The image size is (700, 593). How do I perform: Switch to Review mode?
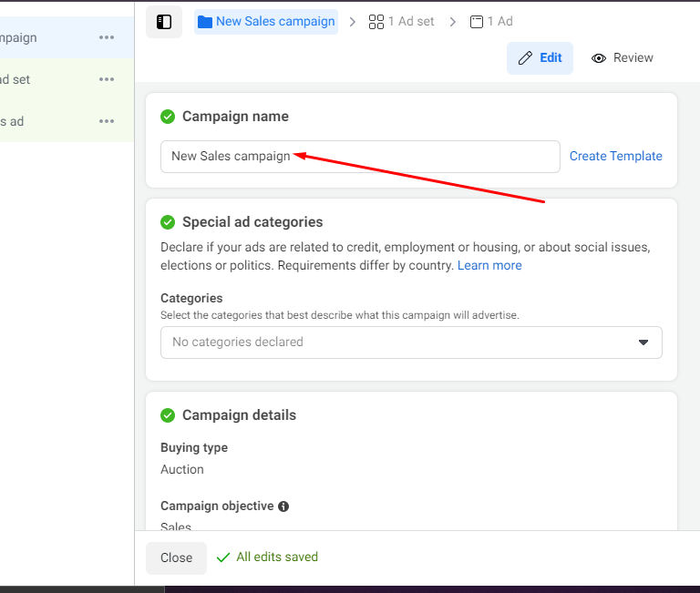[x=623, y=57]
